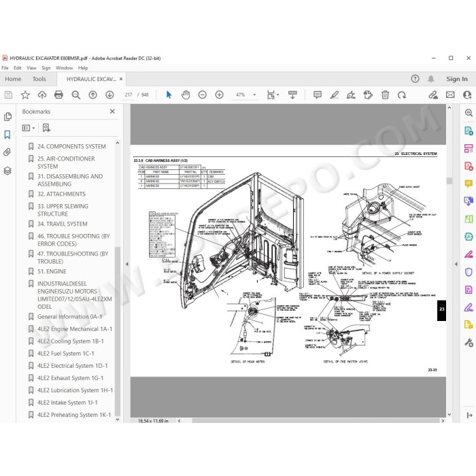Open the Layers panel icon
The width and height of the screenshot is (476, 476).
pyautogui.click(x=7, y=171)
